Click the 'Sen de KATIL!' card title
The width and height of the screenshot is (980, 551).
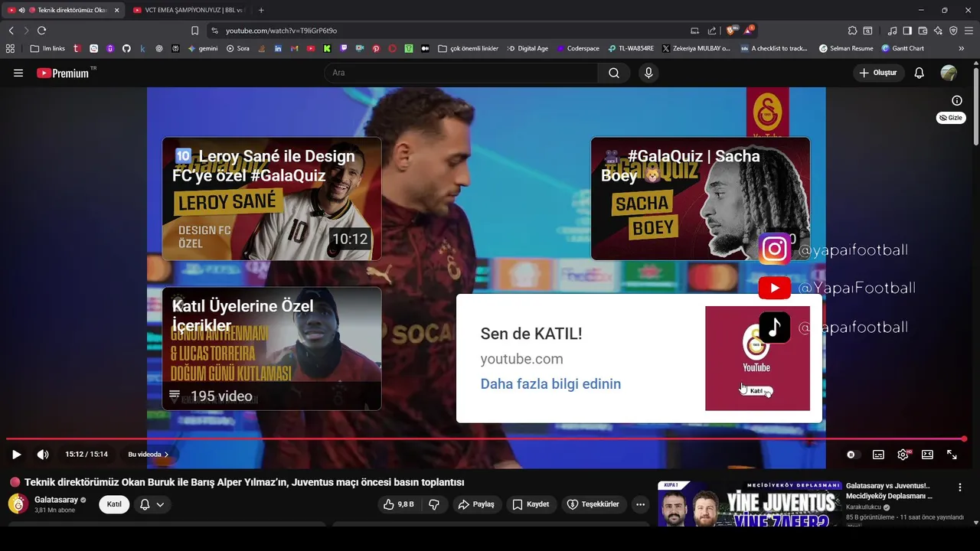531,334
